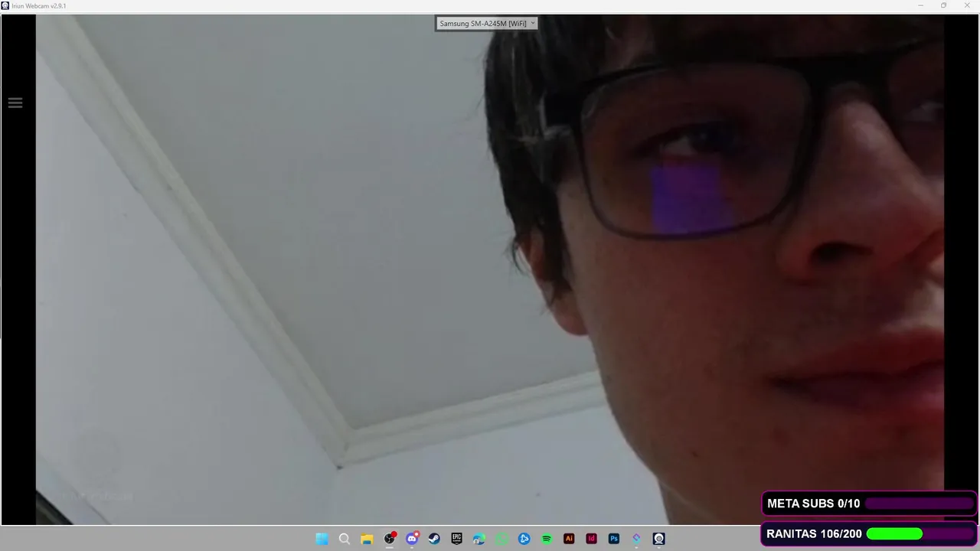Open Windows taskbar search

pos(345,539)
